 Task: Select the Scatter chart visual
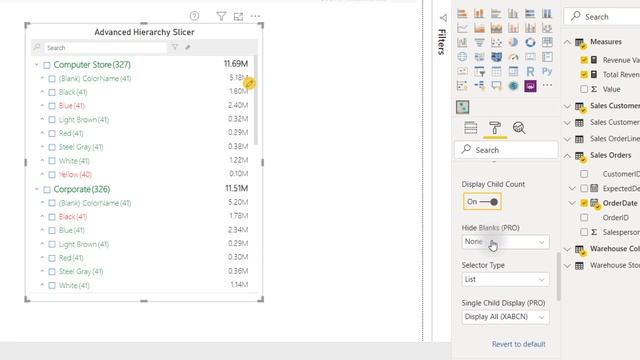(496, 42)
